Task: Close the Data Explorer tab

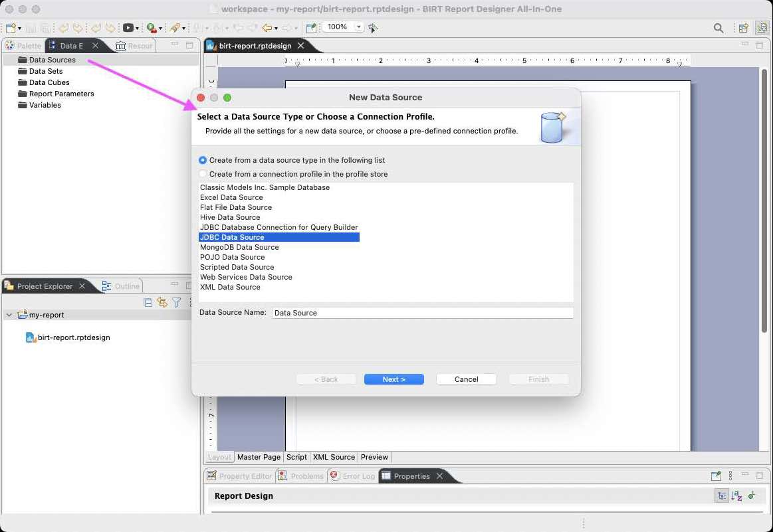Action: [95, 45]
